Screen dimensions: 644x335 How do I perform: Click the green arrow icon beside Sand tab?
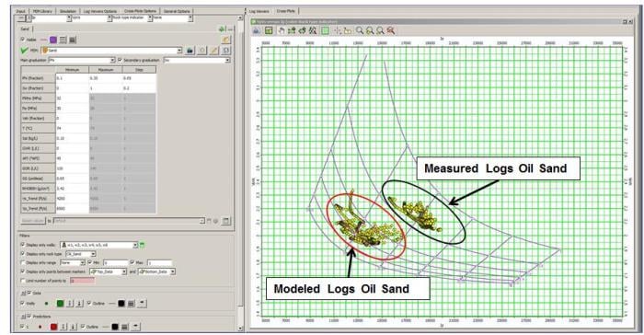click(223, 29)
